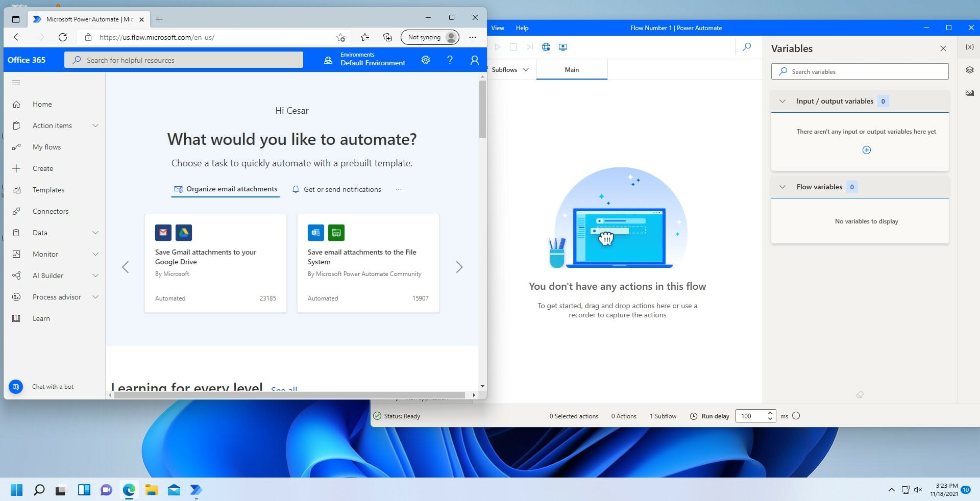Collapse the Input / output variables section
This screenshot has height=501, width=980.
[782, 101]
